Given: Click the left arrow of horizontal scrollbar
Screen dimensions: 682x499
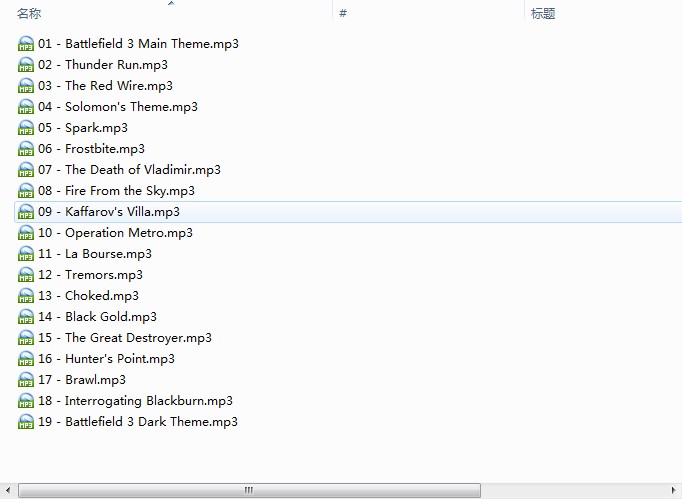Looking at the screenshot, I should pos(8,490).
